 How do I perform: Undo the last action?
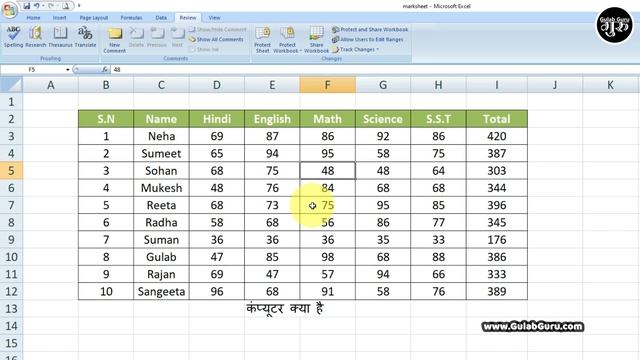[x=37, y=6]
